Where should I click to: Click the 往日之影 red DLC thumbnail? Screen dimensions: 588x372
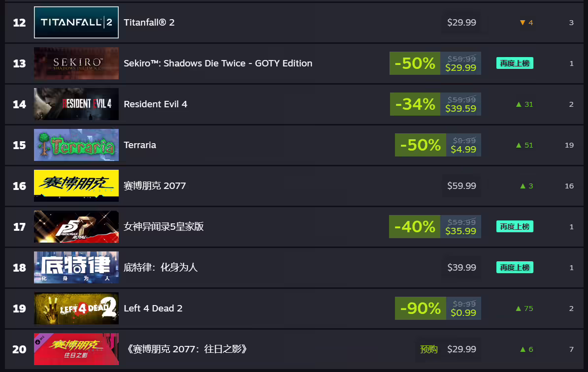pos(76,349)
